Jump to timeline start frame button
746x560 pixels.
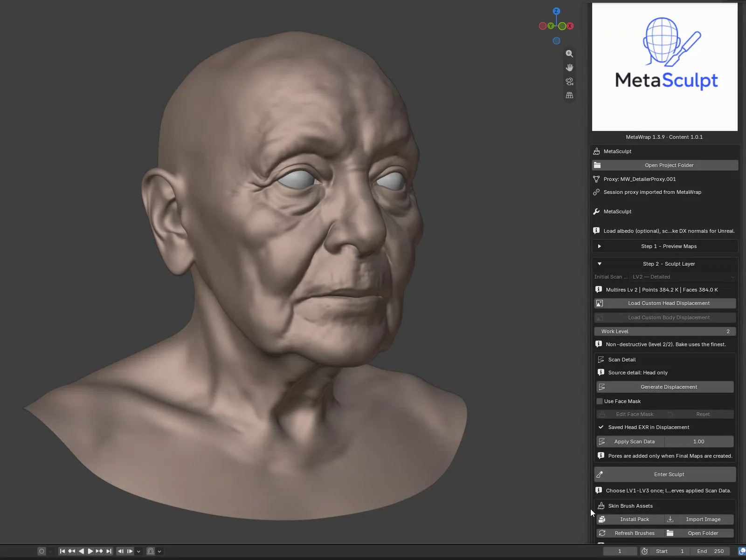coord(62,551)
